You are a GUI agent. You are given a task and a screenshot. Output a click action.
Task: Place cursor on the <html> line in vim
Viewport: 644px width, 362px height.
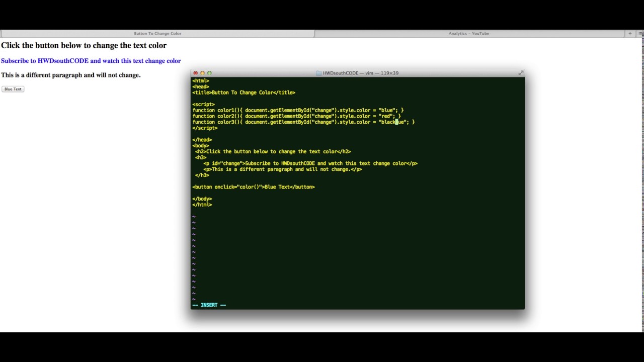[x=201, y=80]
